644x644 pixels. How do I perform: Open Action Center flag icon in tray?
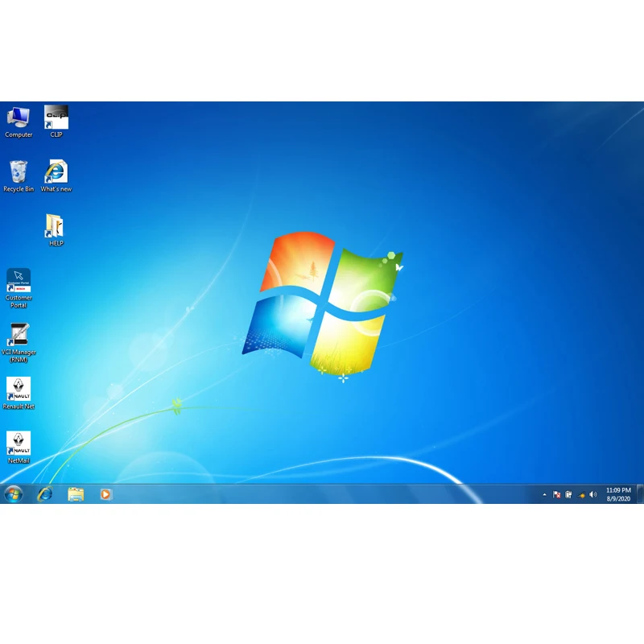pyautogui.click(x=556, y=494)
